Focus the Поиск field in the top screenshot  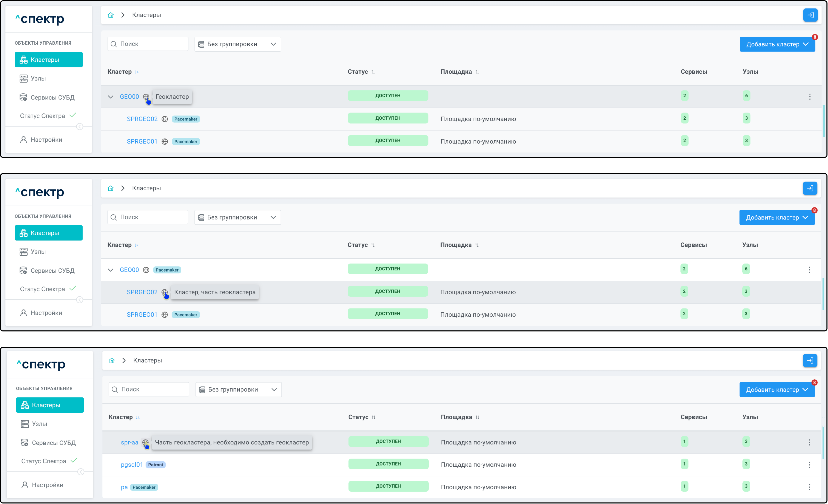click(x=148, y=44)
